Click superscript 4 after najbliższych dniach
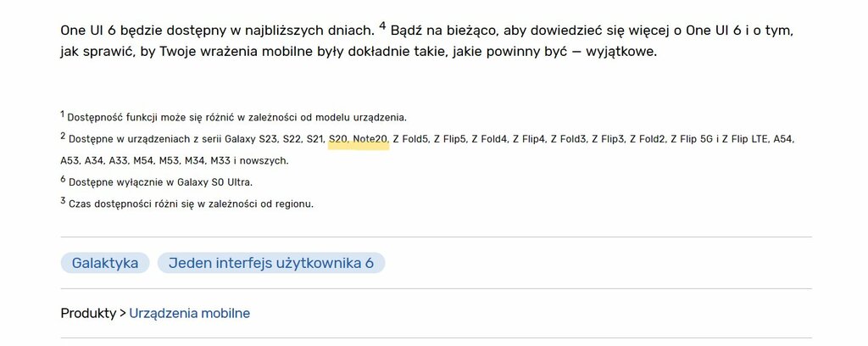This screenshot has width=868, height=346. click(382, 25)
